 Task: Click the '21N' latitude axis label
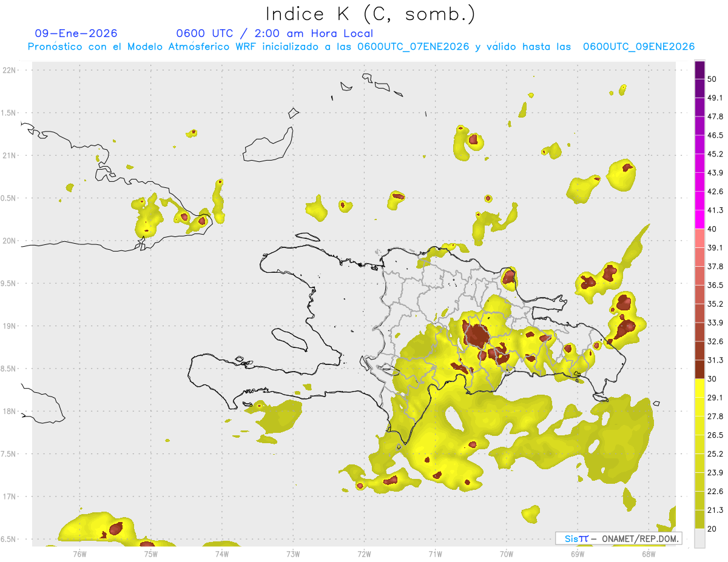tap(10, 156)
